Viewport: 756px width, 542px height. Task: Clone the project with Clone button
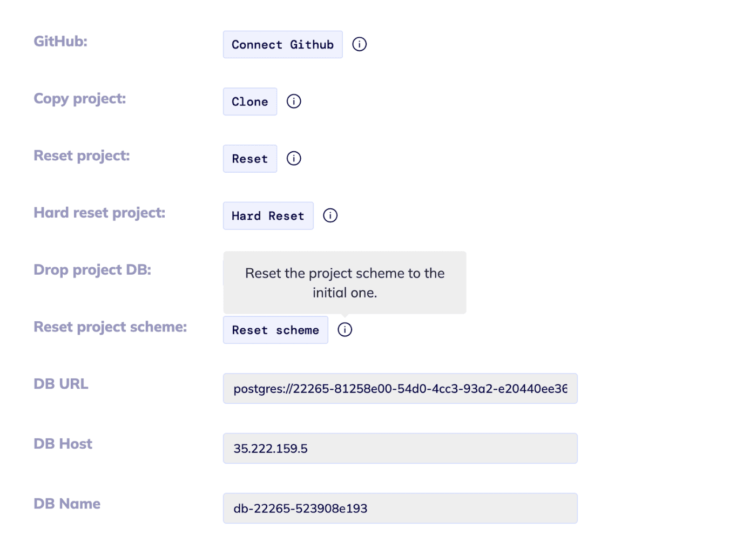[x=250, y=101]
